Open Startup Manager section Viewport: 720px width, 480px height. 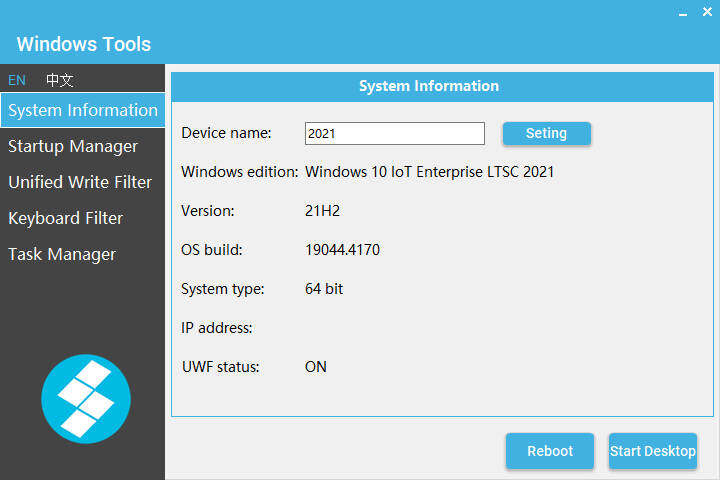(x=73, y=146)
